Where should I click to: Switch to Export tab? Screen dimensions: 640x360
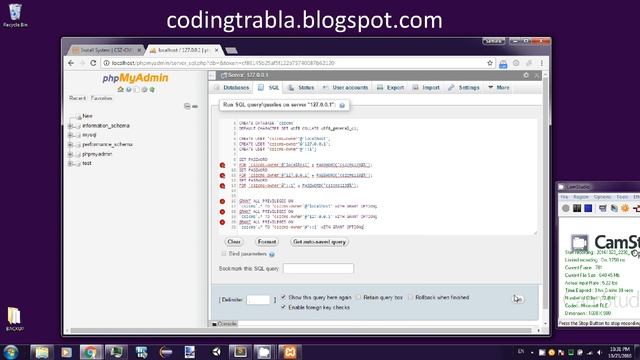pyautogui.click(x=390, y=87)
